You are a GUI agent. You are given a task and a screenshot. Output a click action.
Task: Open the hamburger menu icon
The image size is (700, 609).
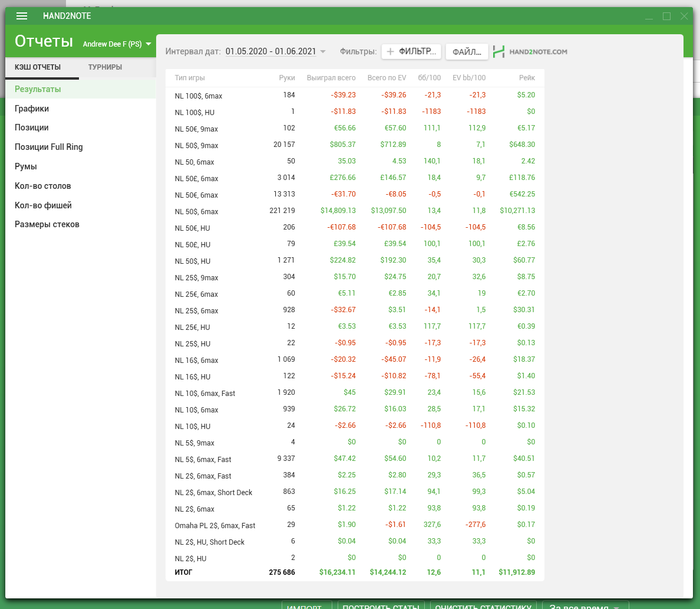[x=21, y=16]
